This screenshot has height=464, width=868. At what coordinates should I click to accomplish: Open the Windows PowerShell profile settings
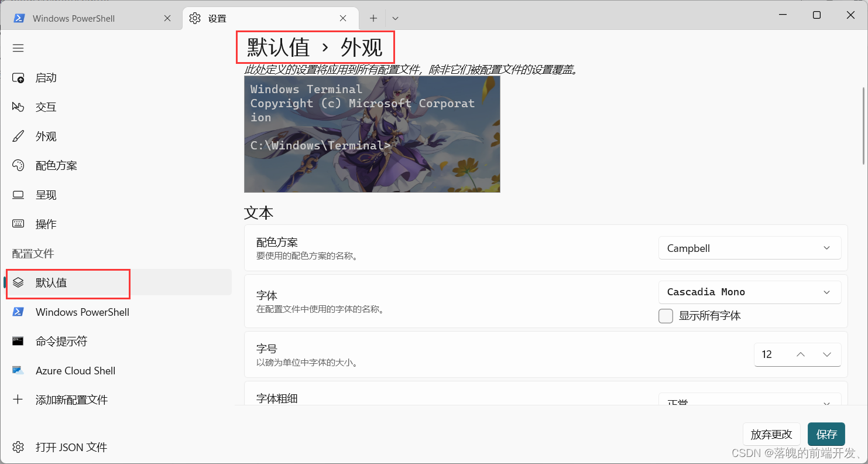pos(117,312)
